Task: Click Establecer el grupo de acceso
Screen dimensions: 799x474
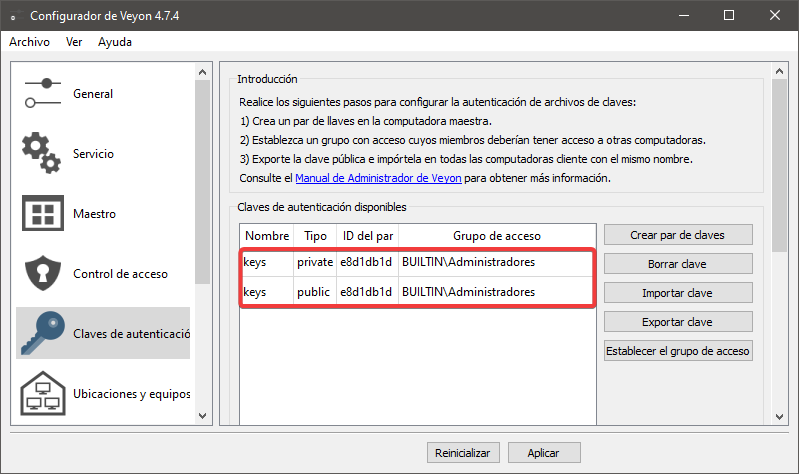Action: (678, 351)
